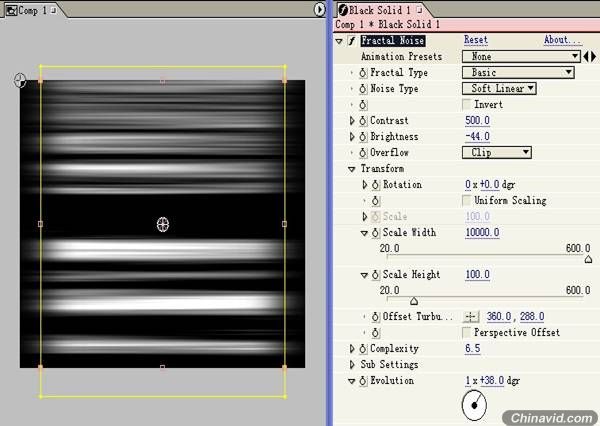Click the Evolution angle dial
The image size is (600, 426).
[474, 405]
